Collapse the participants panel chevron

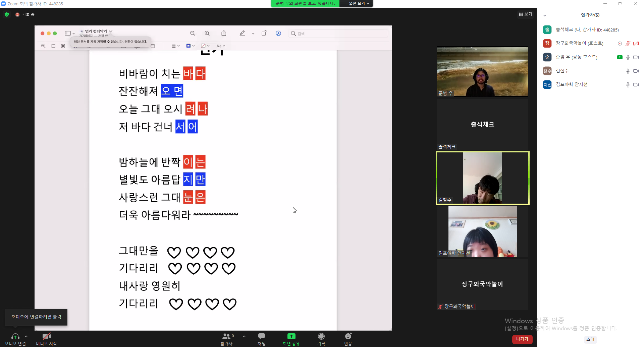pos(545,15)
